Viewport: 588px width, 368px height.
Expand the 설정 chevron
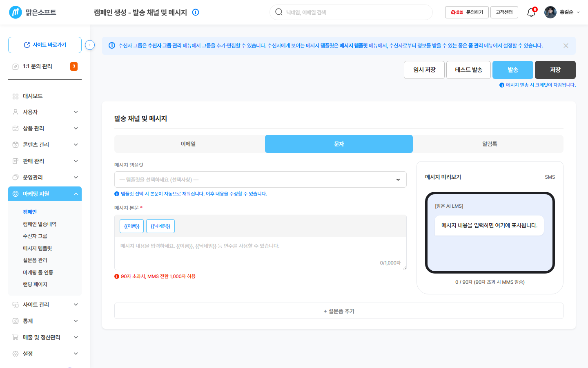point(76,354)
